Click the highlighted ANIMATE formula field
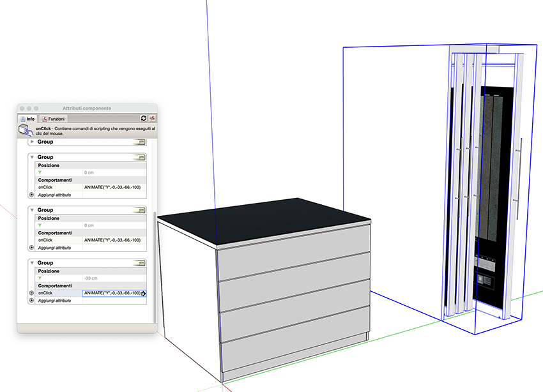The image size is (543, 392). click(x=112, y=293)
